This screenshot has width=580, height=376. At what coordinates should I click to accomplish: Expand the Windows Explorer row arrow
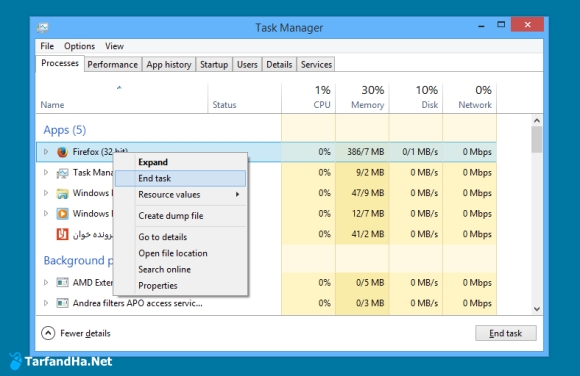coord(46,193)
